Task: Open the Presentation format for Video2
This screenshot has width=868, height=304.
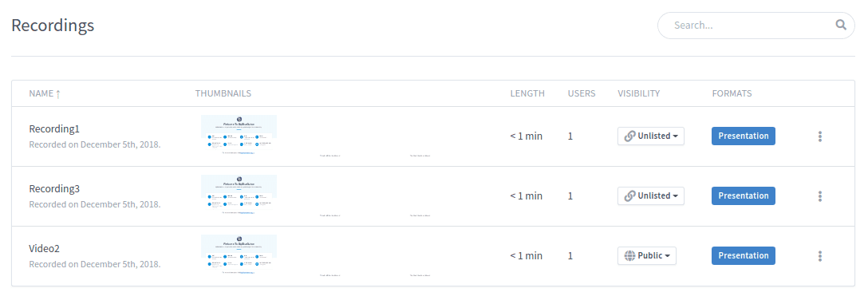Action: [x=744, y=256]
